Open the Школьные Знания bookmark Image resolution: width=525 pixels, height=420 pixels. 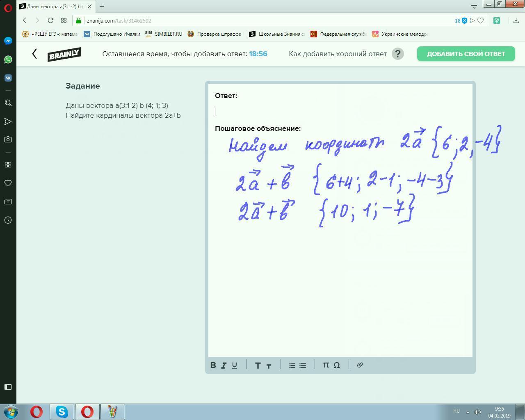click(x=277, y=34)
